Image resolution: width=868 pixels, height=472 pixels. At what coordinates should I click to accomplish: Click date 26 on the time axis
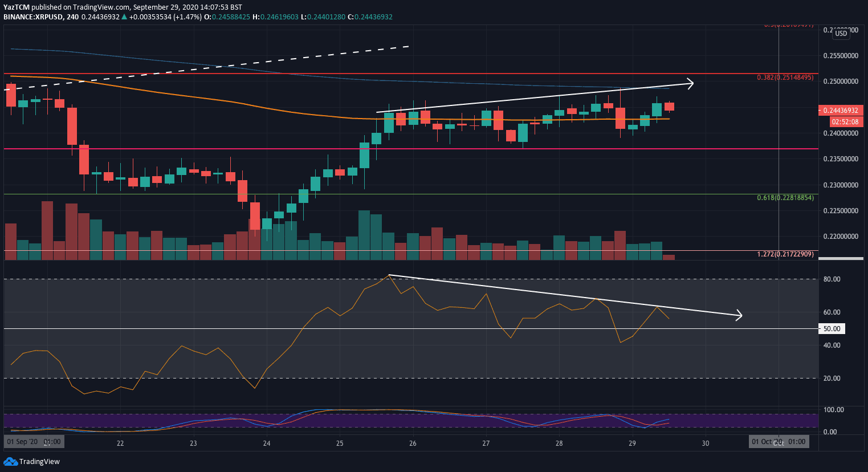click(x=413, y=443)
